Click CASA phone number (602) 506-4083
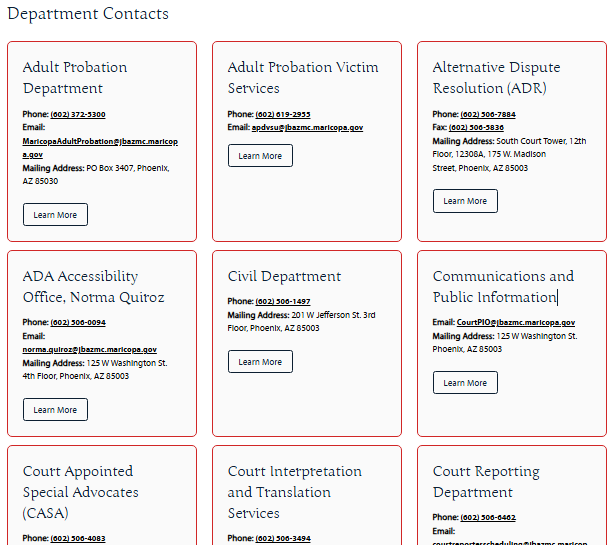Screen dimensions: 615x545 click(78, 538)
